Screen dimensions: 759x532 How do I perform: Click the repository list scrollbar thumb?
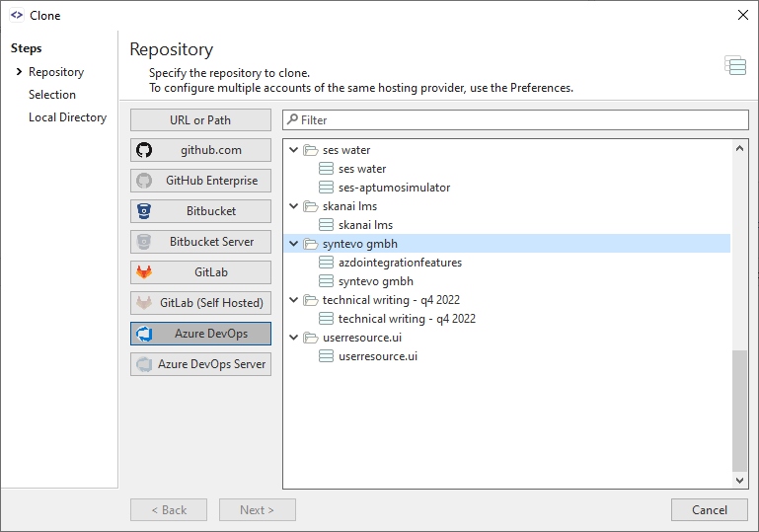tap(740, 410)
